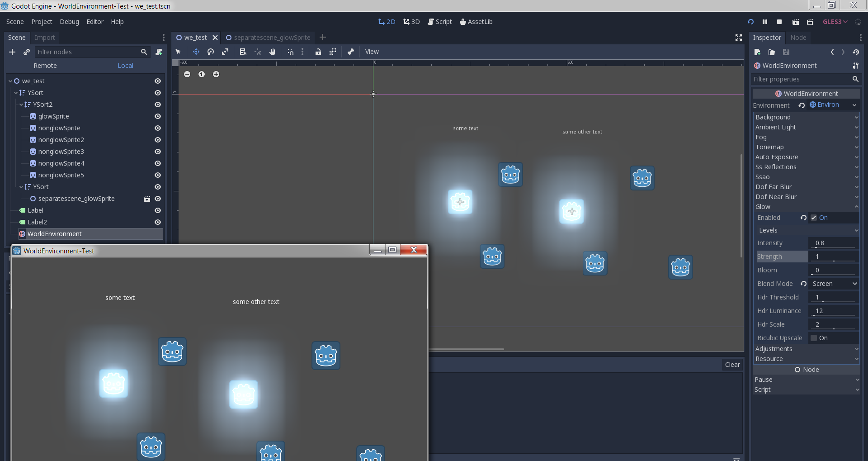
Task: Toggle visibility of nonglowSprite3
Action: click(x=157, y=152)
